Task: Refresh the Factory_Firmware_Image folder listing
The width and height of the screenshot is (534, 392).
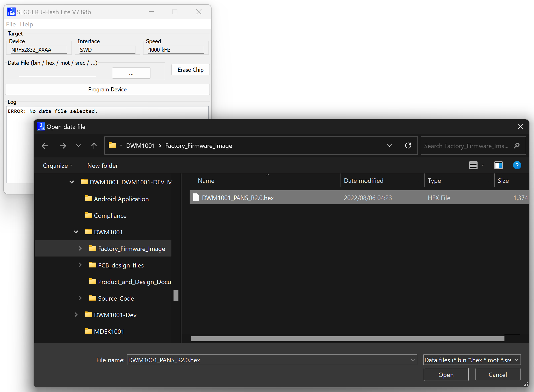Action: point(408,146)
